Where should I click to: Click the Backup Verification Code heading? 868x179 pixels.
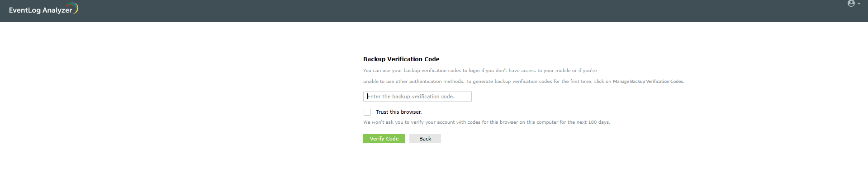pyautogui.click(x=401, y=59)
